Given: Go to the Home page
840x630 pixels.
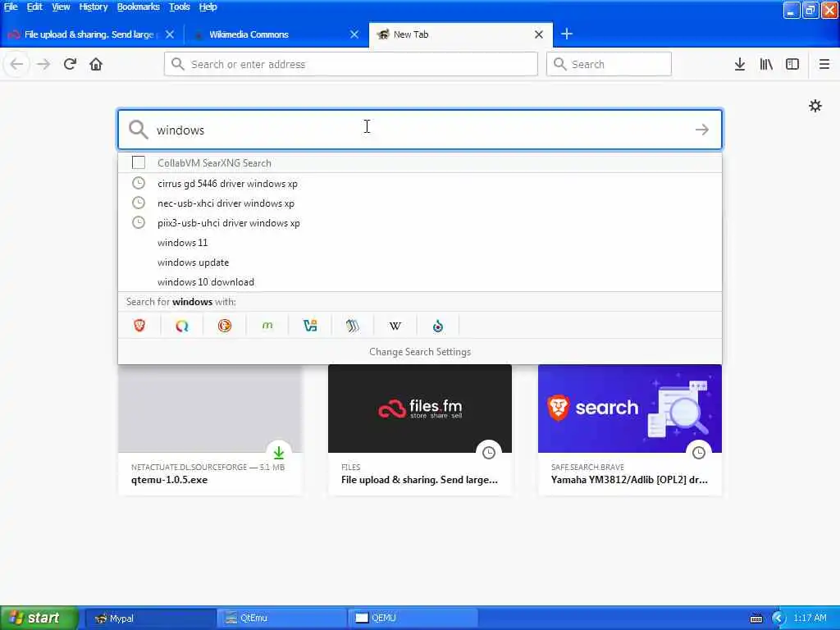Looking at the screenshot, I should [96, 64].
